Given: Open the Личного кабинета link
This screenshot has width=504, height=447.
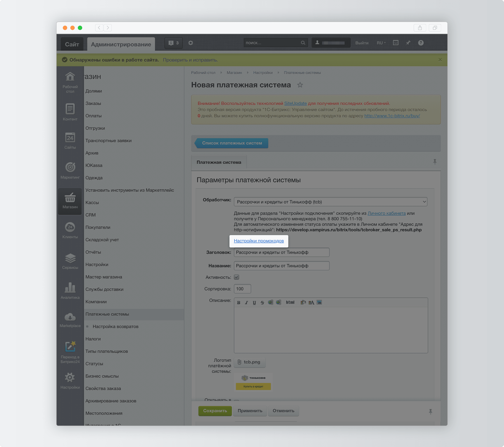Looking at the screenshot, I should pos(386,213).
